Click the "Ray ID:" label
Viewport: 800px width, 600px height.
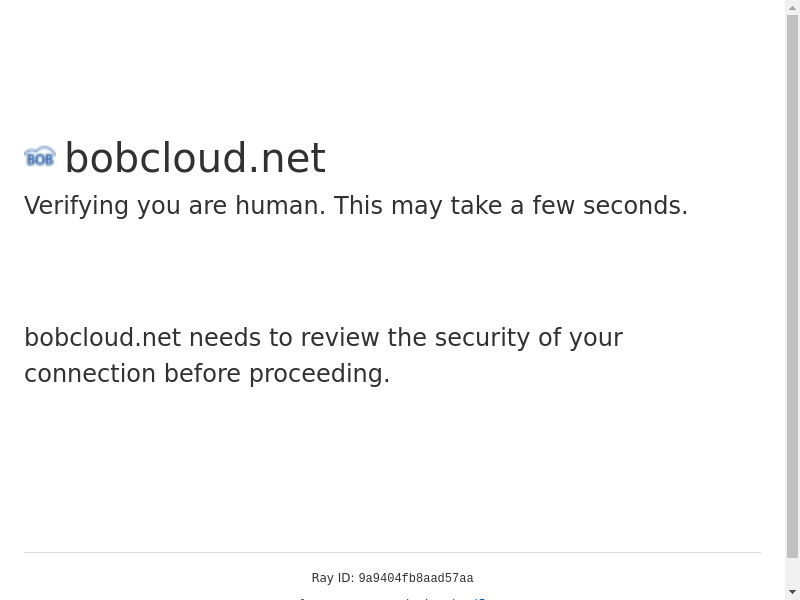click(332, 578)
